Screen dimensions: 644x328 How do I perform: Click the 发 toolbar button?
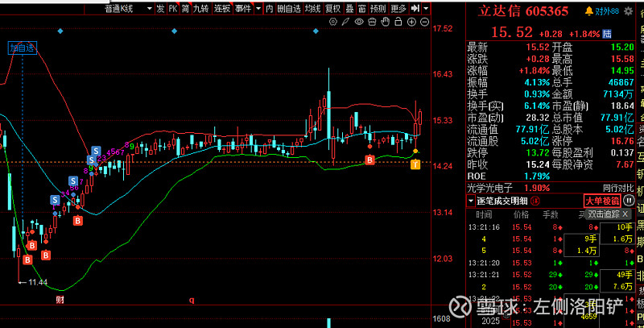[160, 8]
